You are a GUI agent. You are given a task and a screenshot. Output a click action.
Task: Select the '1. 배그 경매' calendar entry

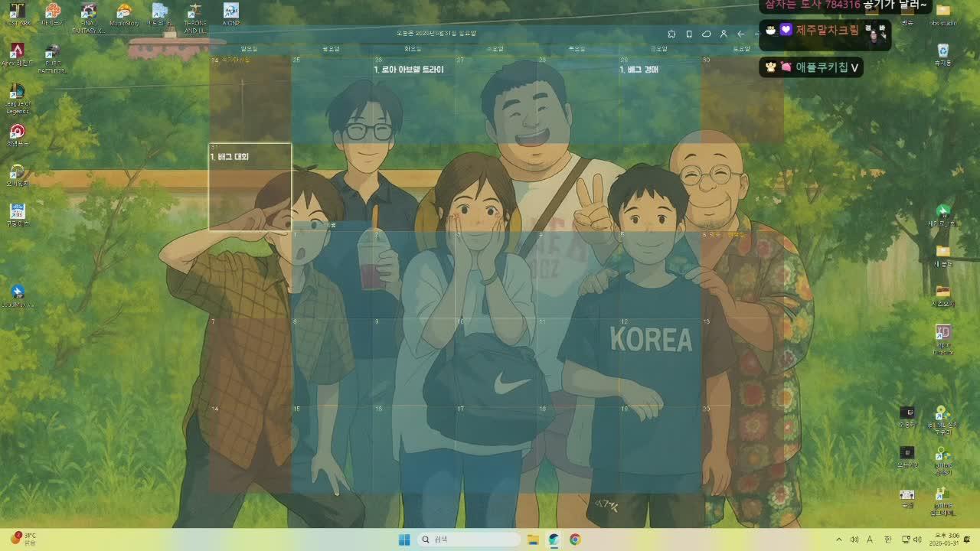click(x=639, y=69)
